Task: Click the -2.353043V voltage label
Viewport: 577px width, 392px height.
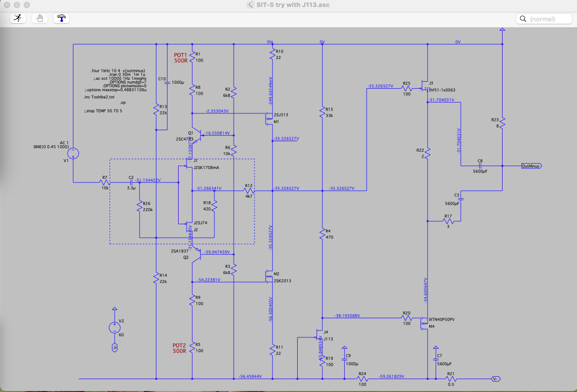Action: coord(217,111)
